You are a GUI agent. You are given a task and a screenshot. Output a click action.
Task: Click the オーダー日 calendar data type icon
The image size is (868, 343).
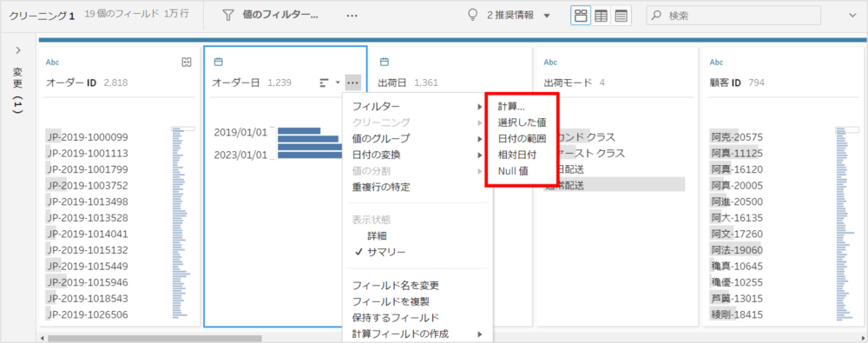coord(218,62)
